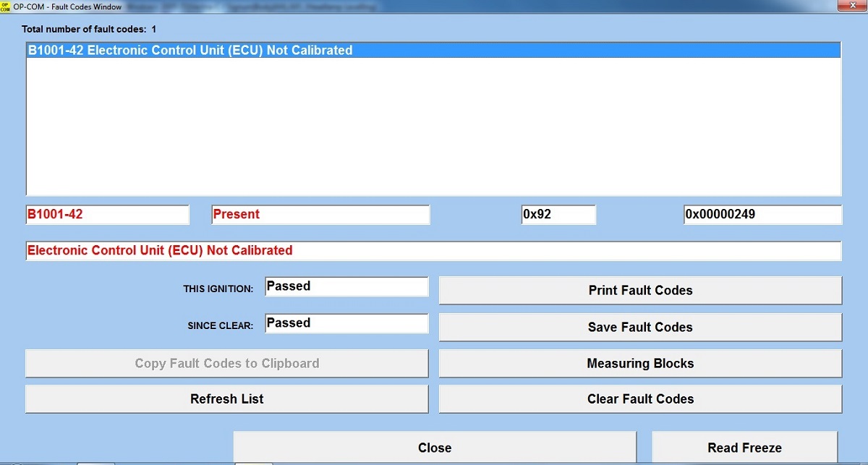Click Copy Fault Codes to Clipboard
Screen dimensions: 868x465
click(x=226, y=363)
